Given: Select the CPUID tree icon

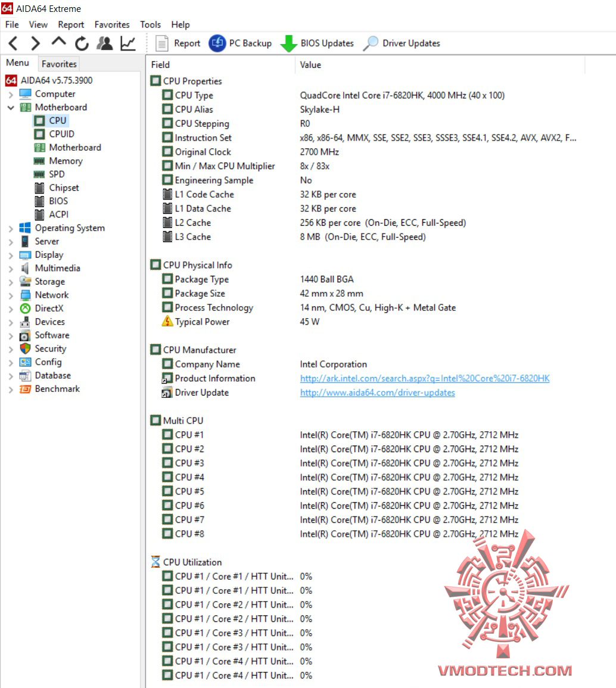Looking at the screenshot, I should point(39,134).
